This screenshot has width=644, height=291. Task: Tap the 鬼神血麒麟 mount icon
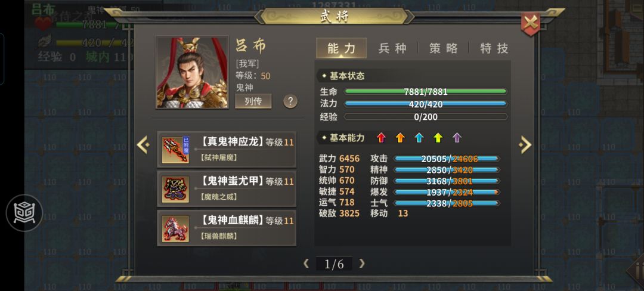175,228
